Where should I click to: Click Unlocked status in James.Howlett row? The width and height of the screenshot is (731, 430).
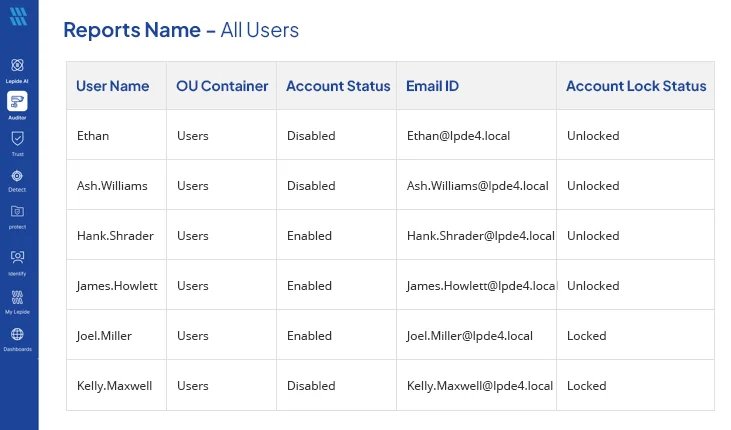tap(593, 285)
